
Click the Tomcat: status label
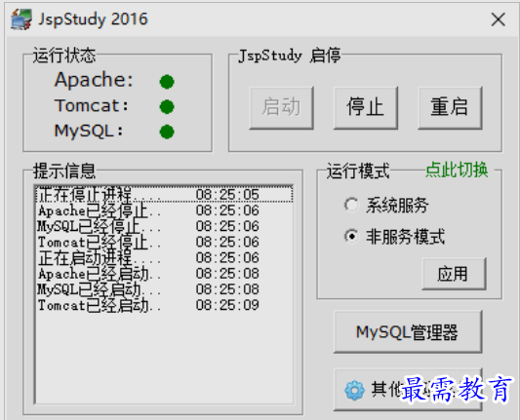[92, 105]
